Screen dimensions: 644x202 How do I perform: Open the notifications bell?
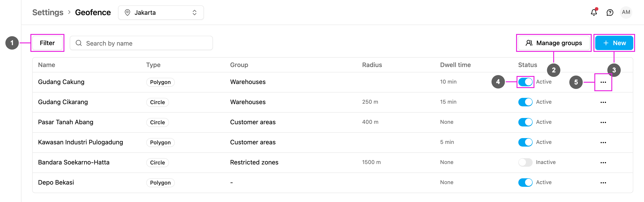[594, 13]
